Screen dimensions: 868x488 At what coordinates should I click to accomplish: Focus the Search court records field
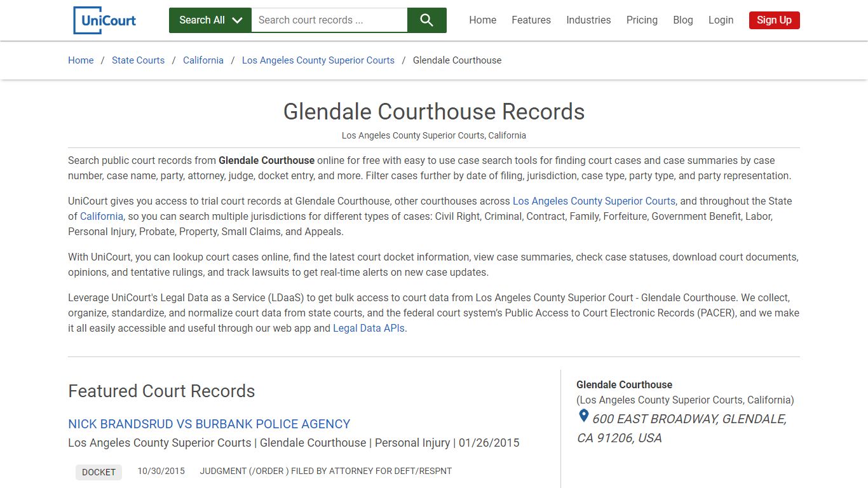(329, 20)
